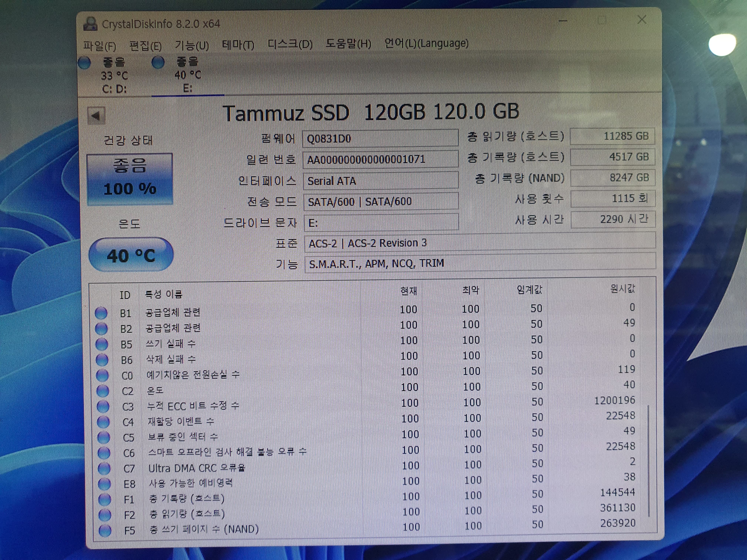This screenshot has height=560, width=747.
Task: Click the transfer mode field SATA/600 | SATA/600
Action: (381, 202)
